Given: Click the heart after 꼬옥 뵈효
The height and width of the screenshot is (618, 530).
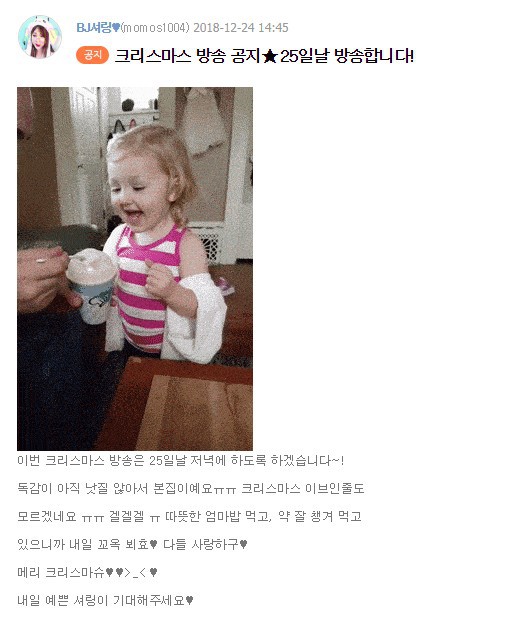Looking at the screenshot, I should pos(154,545).
